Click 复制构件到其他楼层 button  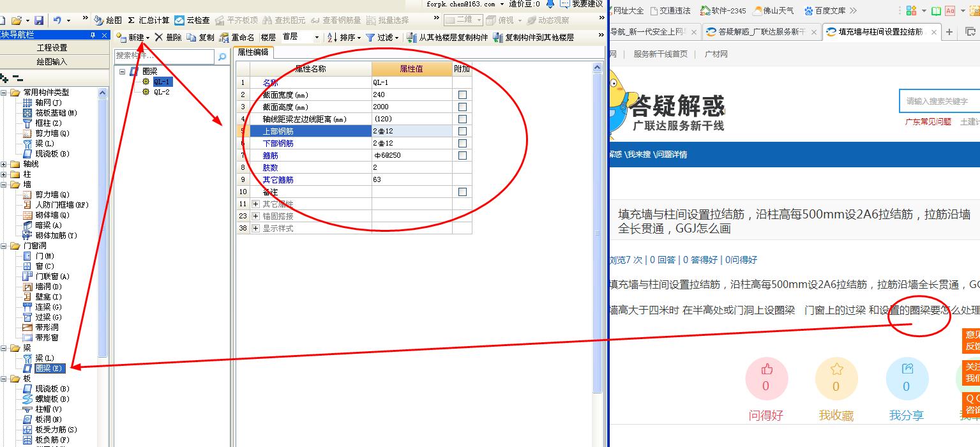pyautogui.click(x=534, y=38)
